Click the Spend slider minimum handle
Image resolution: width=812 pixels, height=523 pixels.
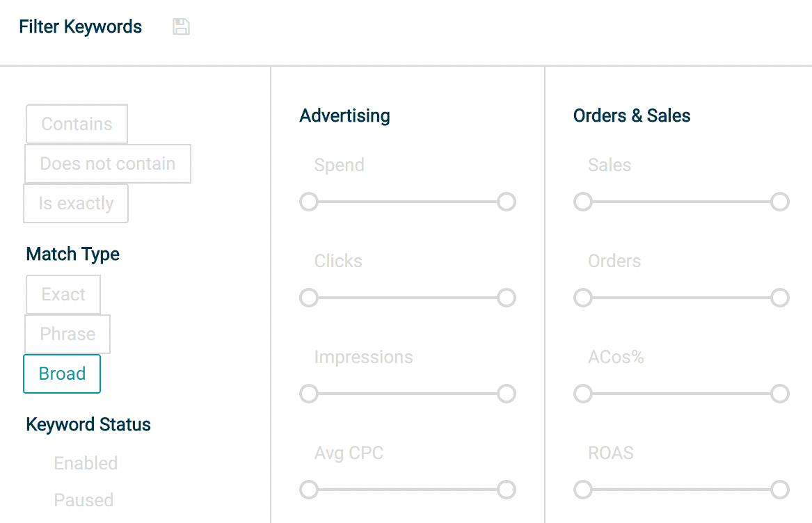(x=309, y=202)
